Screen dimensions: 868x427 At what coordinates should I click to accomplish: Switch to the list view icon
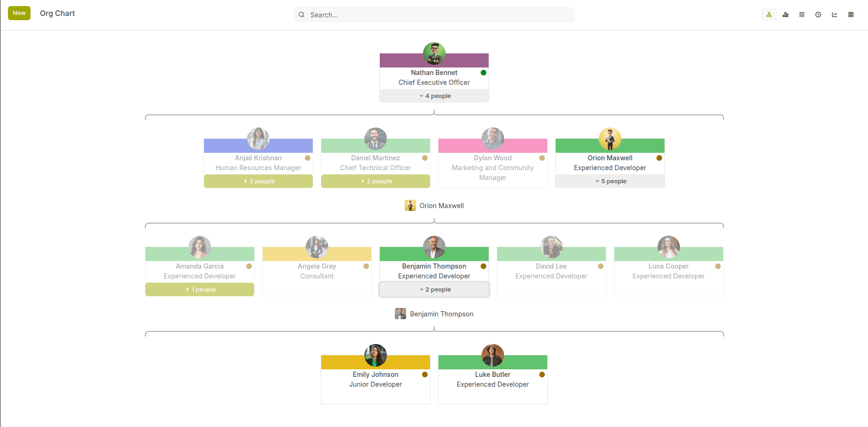click(801, 15)
